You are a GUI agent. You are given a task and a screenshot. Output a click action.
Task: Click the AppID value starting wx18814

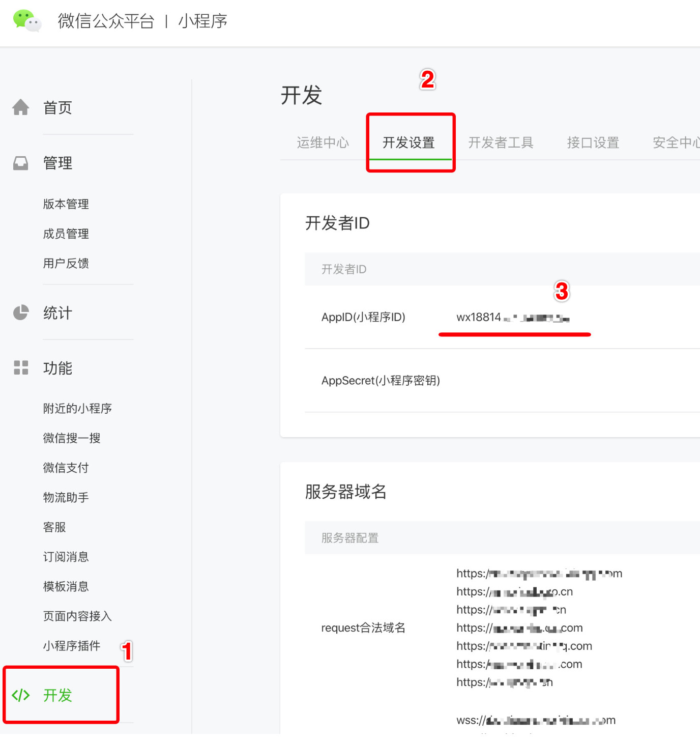pyautogui.click(x=513, y=318)
